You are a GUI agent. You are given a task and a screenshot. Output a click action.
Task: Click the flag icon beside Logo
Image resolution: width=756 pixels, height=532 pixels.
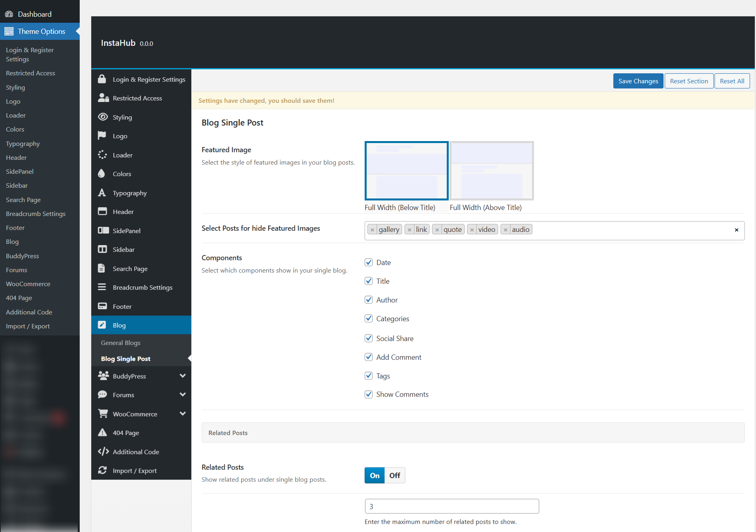pyautogui.click(x=102, y=135)
